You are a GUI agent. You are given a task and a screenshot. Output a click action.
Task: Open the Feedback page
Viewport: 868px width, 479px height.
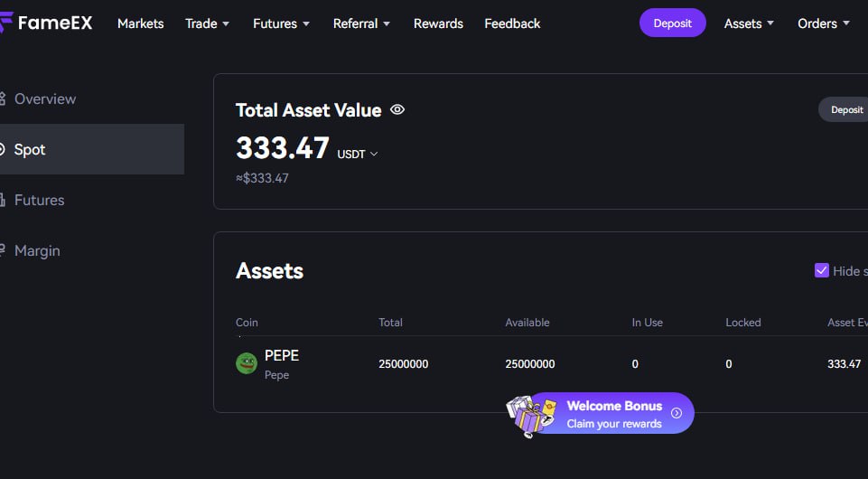[x=512, y=23]
